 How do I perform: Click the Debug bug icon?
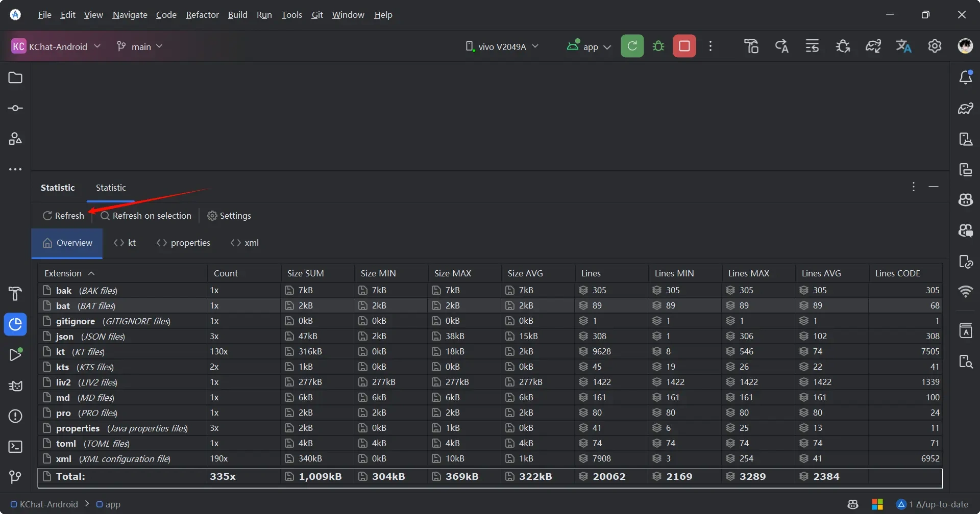point(658,46)
